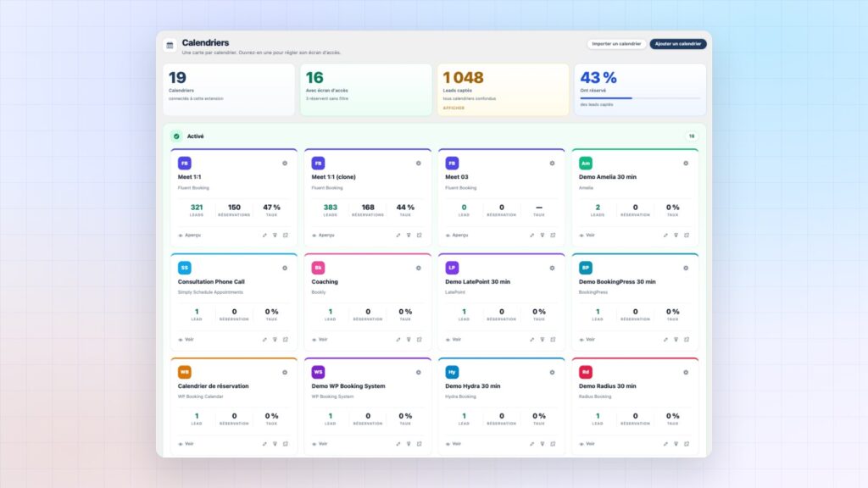
Task: Click Voir on the Consultation Phone Call card
Action: (x=186, y=340)
